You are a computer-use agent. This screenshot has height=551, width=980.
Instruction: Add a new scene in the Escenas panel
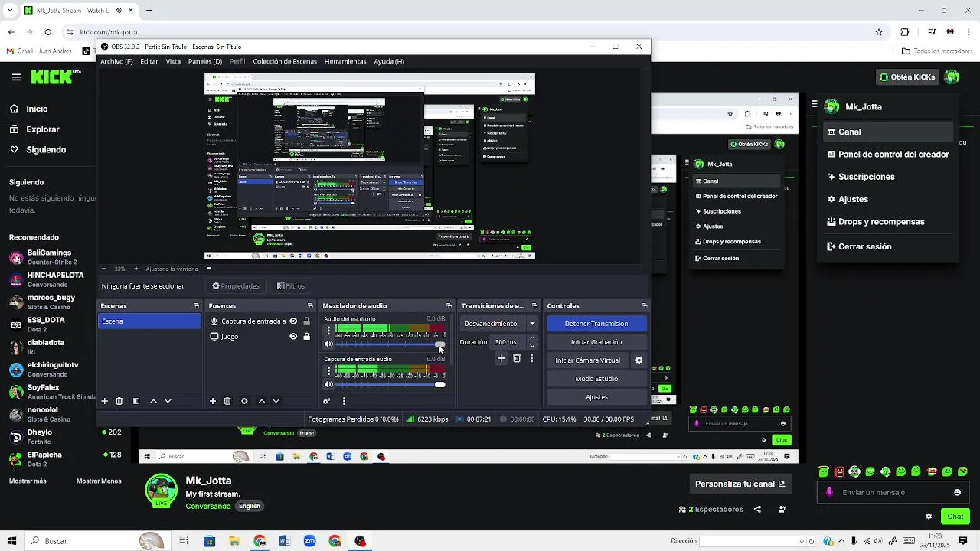[105, 401]
